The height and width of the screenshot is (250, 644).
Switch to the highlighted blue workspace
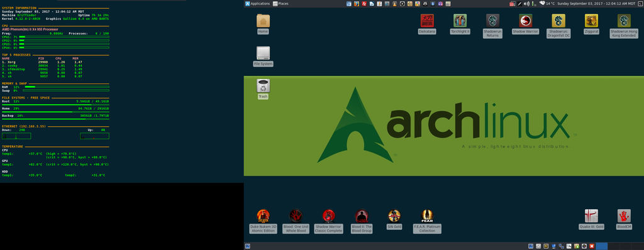click(602, 246)
